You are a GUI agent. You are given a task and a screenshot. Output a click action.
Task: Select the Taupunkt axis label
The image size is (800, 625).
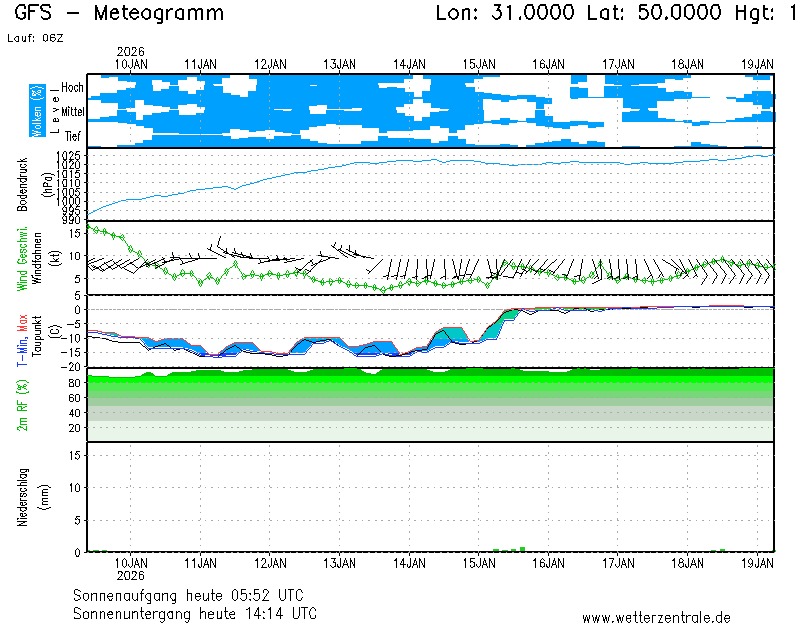click(x=35, y=337)
